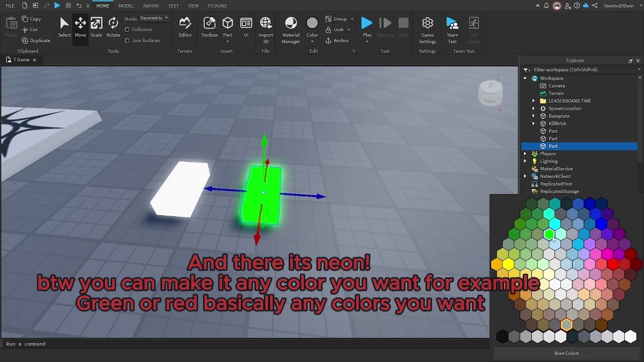Click the Cut scissors button
Image resolution: width=644 pixels, height=362 pixels.
click(30, 30)
